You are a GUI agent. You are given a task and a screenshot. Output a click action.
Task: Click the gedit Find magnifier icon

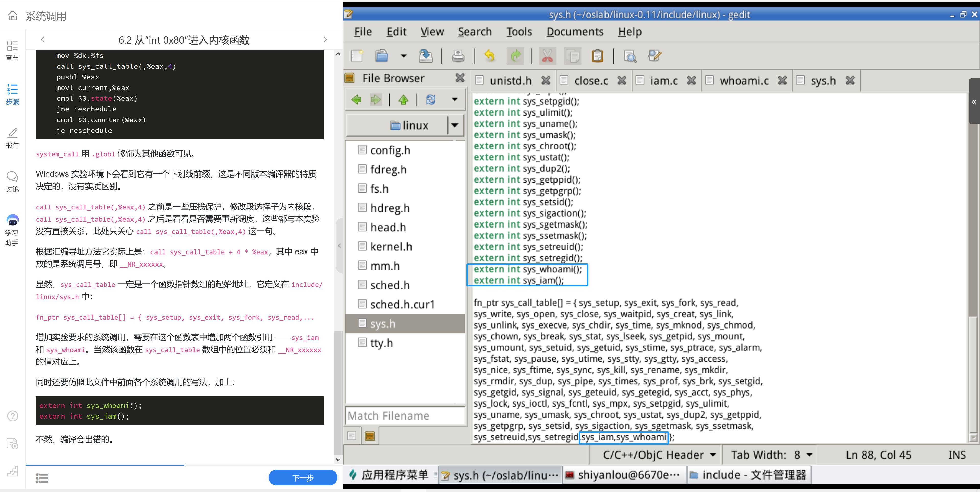pyautogui.click(x=630, y=56)
